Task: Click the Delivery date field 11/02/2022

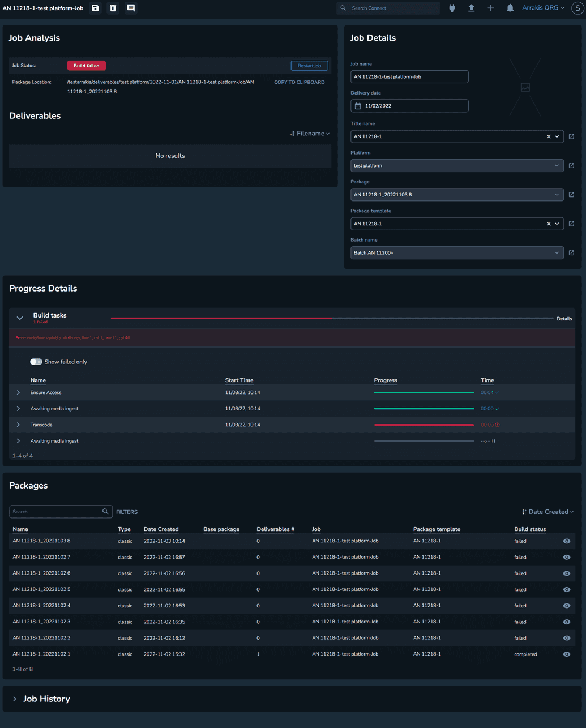Action: [x=409, y=106]
